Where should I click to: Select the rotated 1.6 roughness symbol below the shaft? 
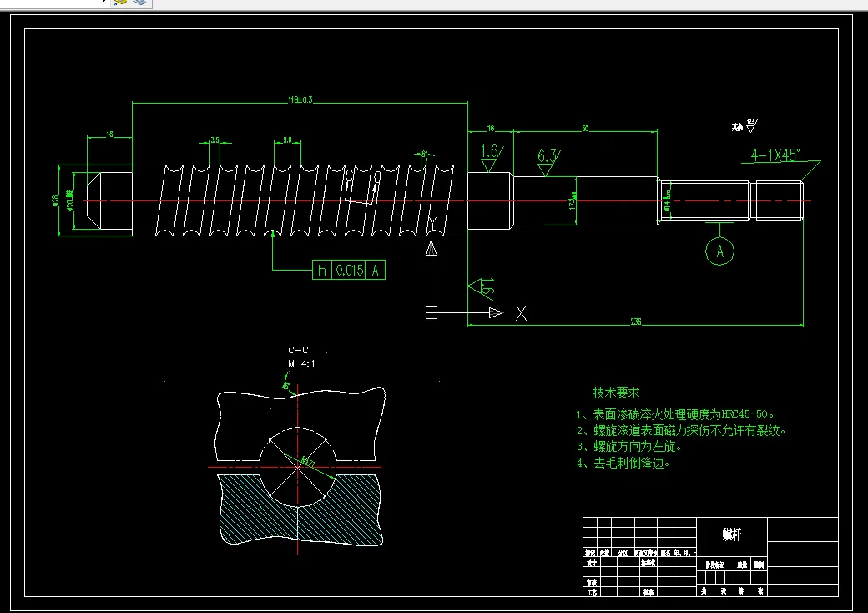482,288
